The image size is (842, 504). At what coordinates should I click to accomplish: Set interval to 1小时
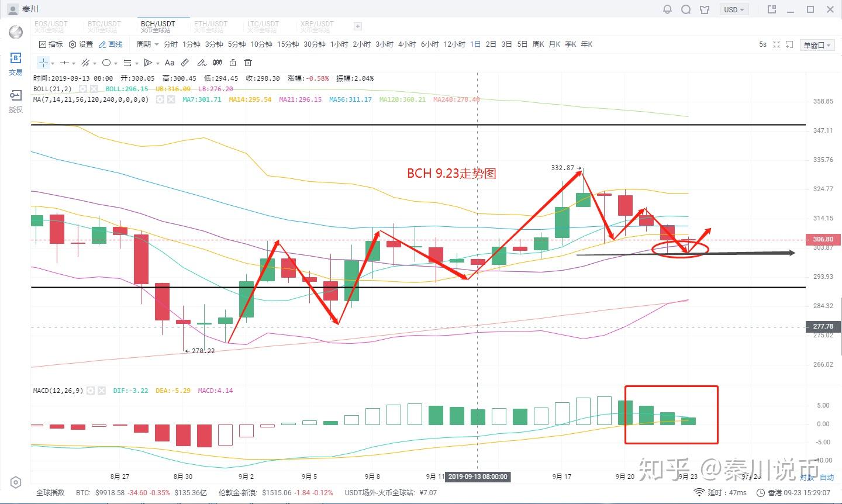tap(339, 44)
